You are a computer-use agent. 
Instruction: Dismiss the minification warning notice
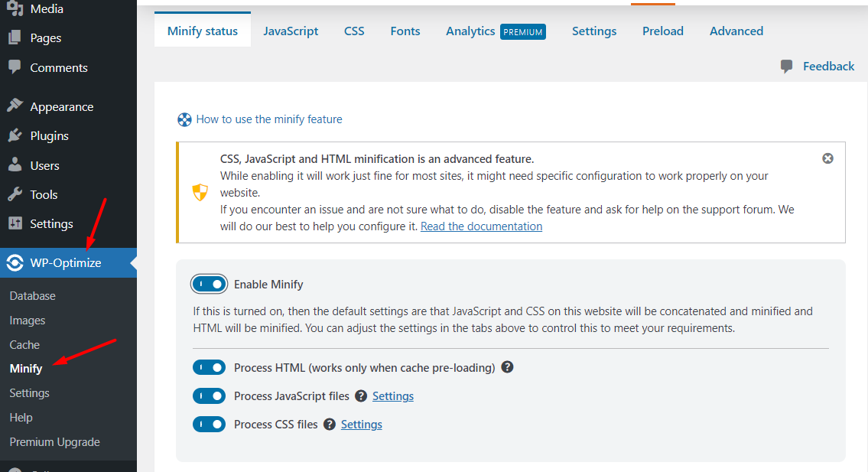[x=827, y=158]
